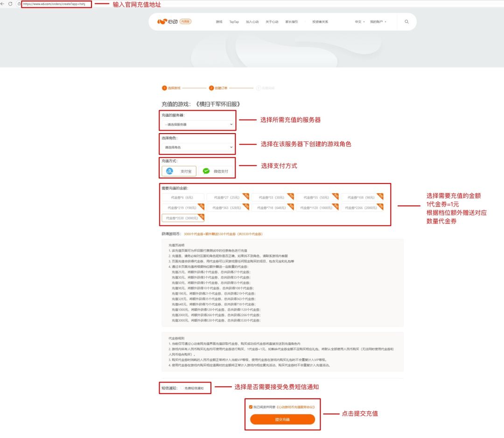Reload page with the browser refresh icon
This screenshot has height=438, width=504.
click(10, 4)
